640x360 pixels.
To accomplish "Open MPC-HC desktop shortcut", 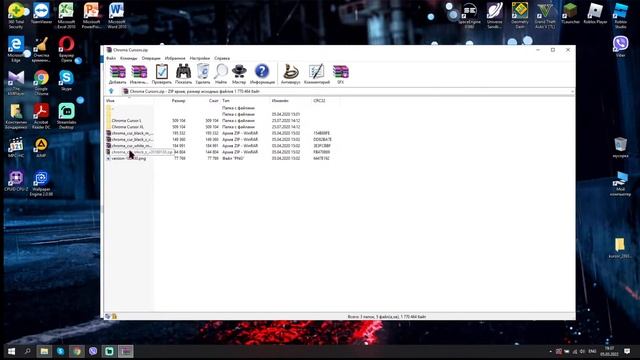I will [16, 147].
